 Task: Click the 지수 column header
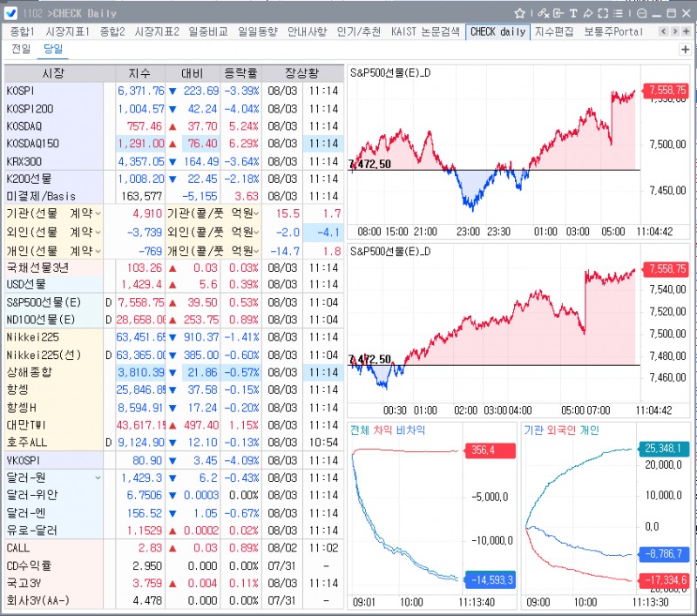pyautogui.click(x=140, y=73)
